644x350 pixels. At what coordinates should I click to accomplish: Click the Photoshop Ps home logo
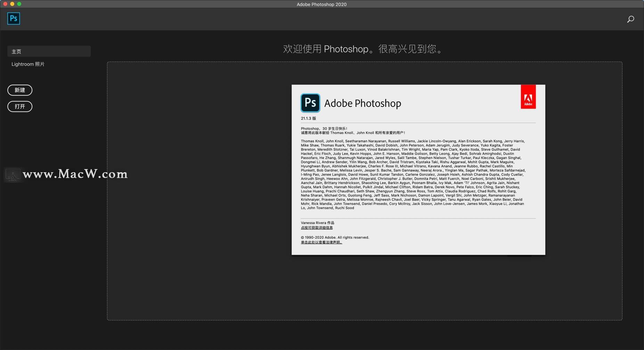pos(14,18)
